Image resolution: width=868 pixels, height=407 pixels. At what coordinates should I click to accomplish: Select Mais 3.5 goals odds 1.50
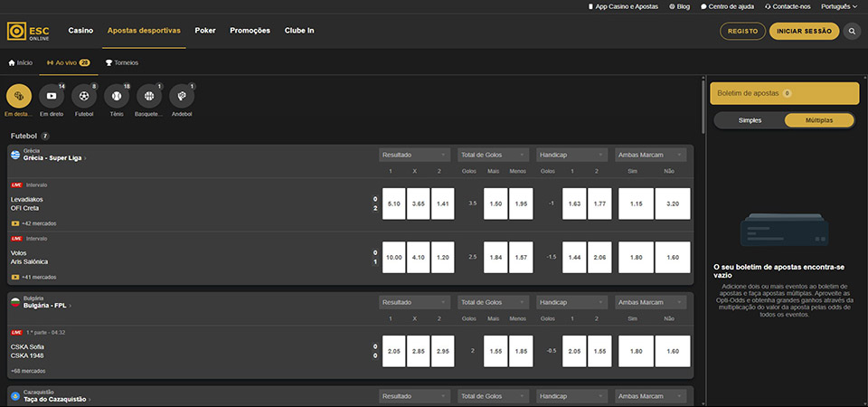tap(495, 203)
